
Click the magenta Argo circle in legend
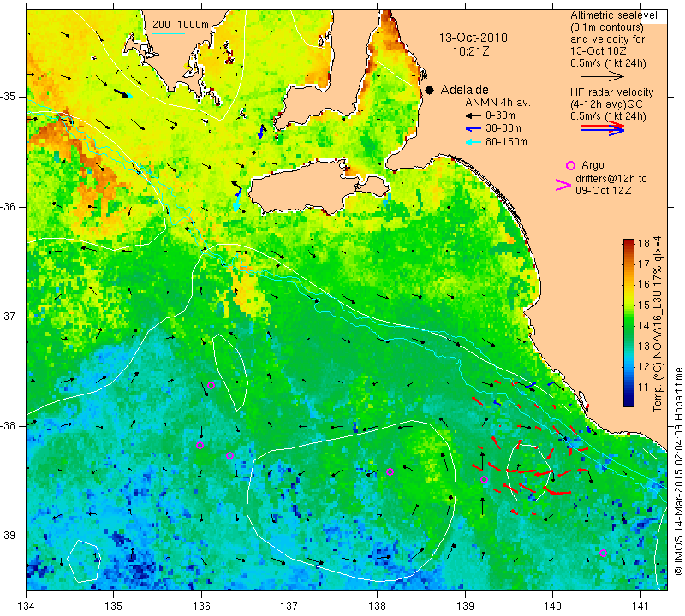coord(570,165)
